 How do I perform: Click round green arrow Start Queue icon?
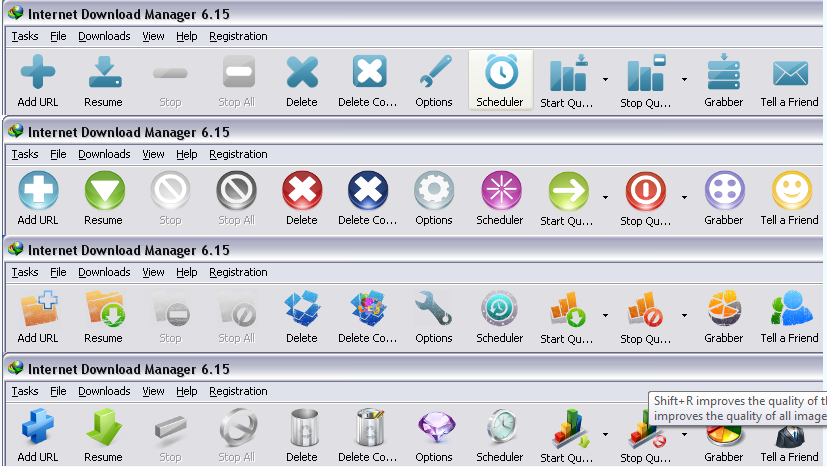[x=568, y=191]
